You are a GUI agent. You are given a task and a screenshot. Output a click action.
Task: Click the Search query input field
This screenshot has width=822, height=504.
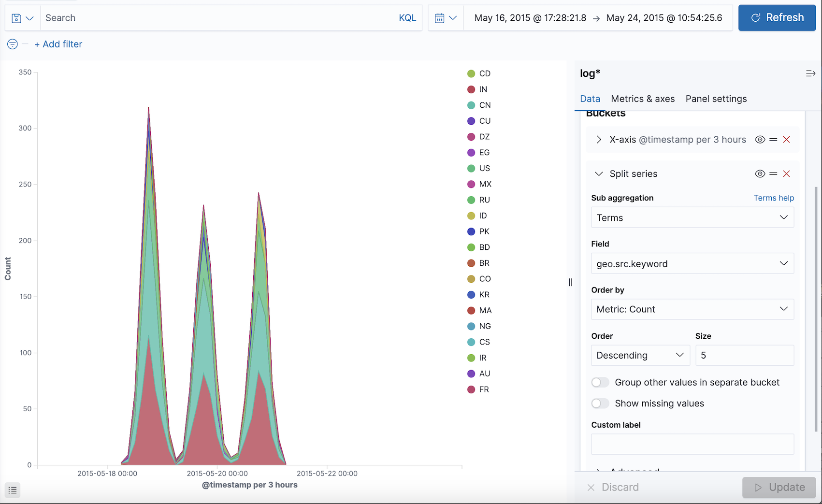218,18
